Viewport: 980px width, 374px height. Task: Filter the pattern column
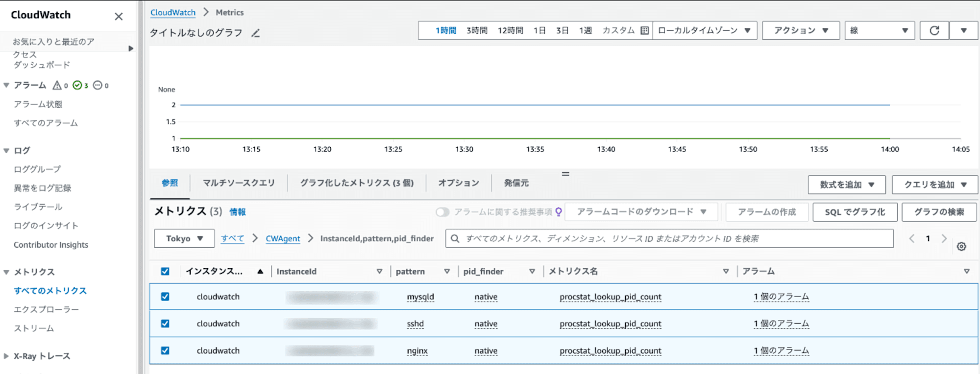tap(447, 271)
